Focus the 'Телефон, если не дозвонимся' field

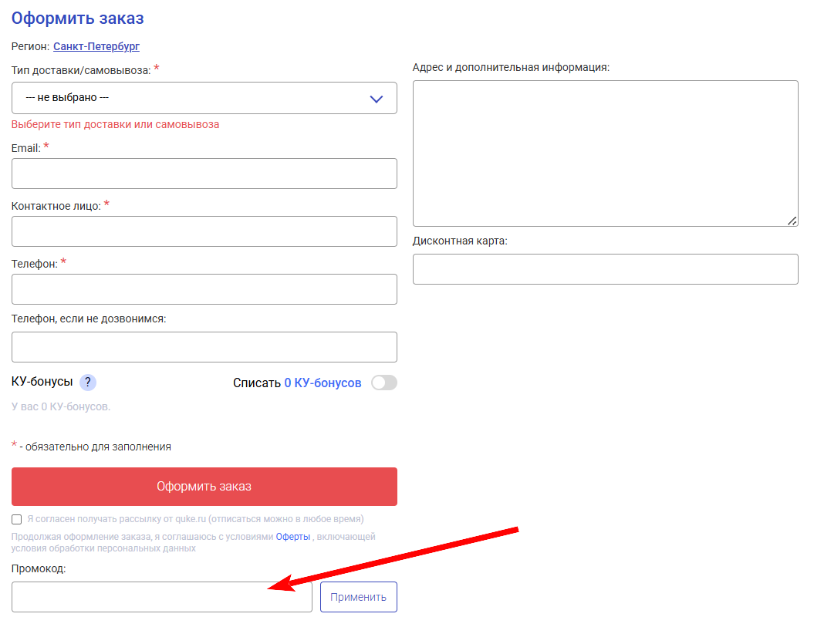(204, 347)
